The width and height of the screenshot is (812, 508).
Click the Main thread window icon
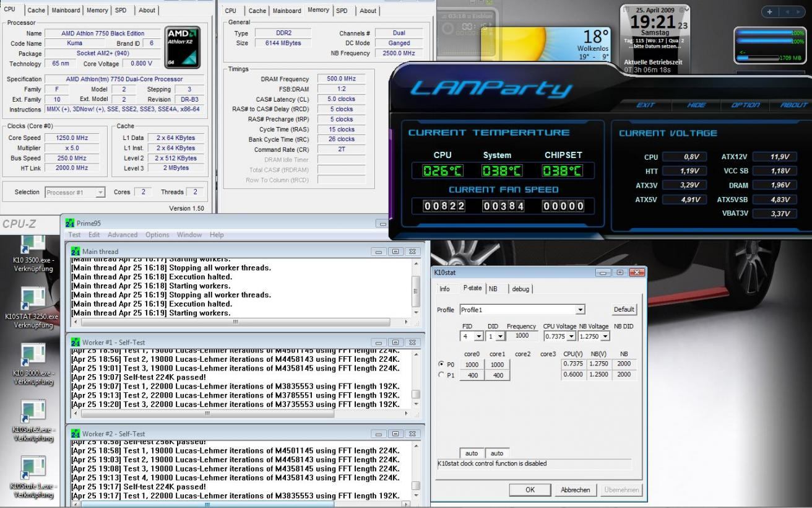pos(76,251)
